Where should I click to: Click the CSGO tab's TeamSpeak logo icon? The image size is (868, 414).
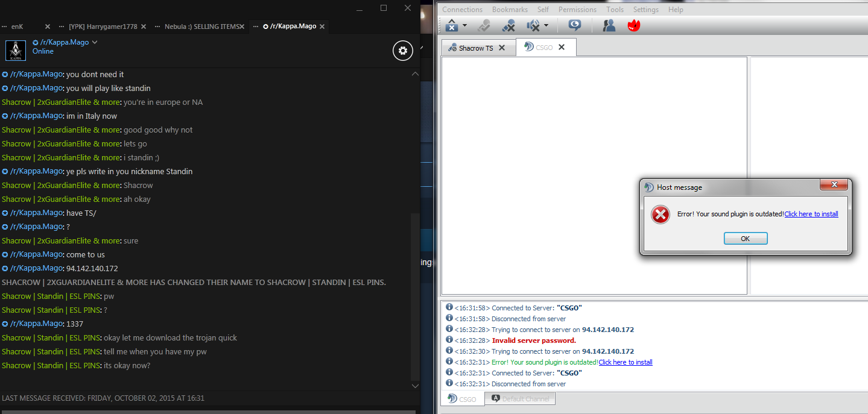(529, 47)
